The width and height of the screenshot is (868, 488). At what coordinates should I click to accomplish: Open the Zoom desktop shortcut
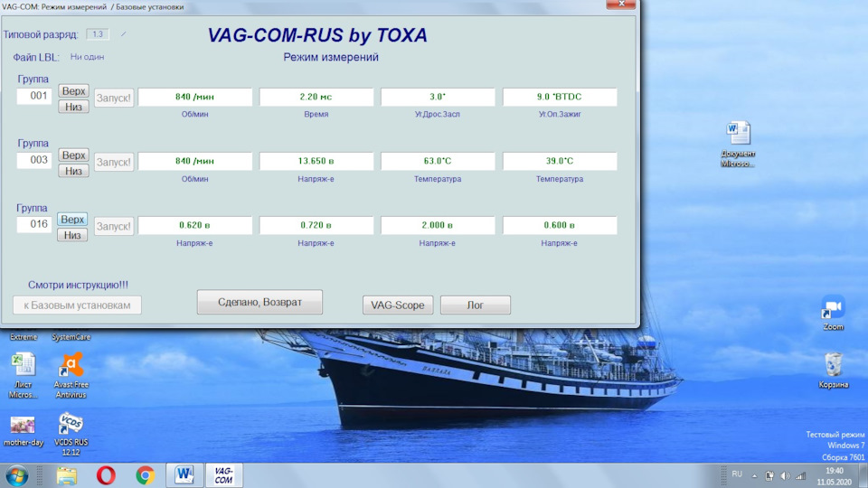(x=833, y=314)
